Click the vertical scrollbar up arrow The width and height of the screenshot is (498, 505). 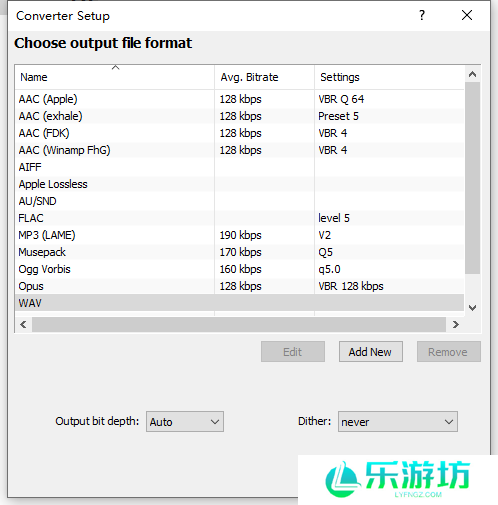point(472,74)
